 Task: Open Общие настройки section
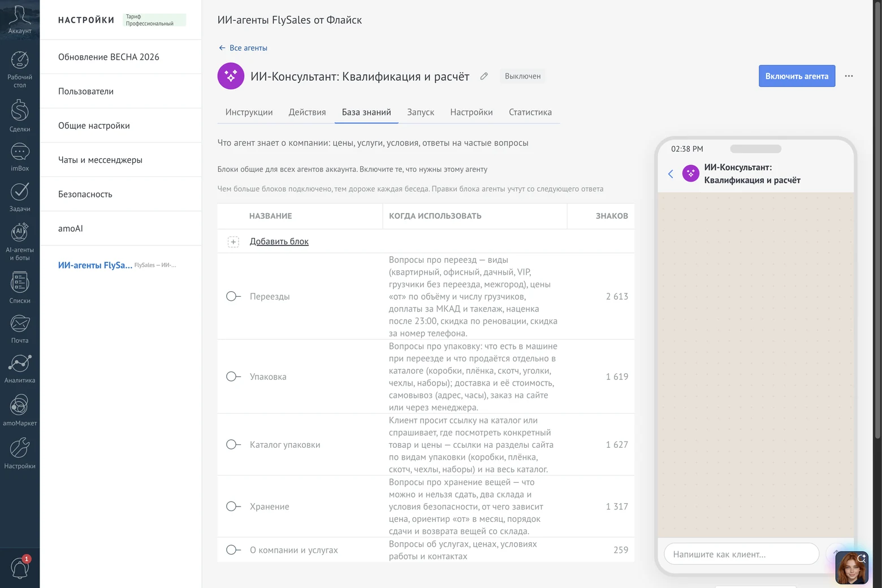pyautogui.click(x=121, y=126)
